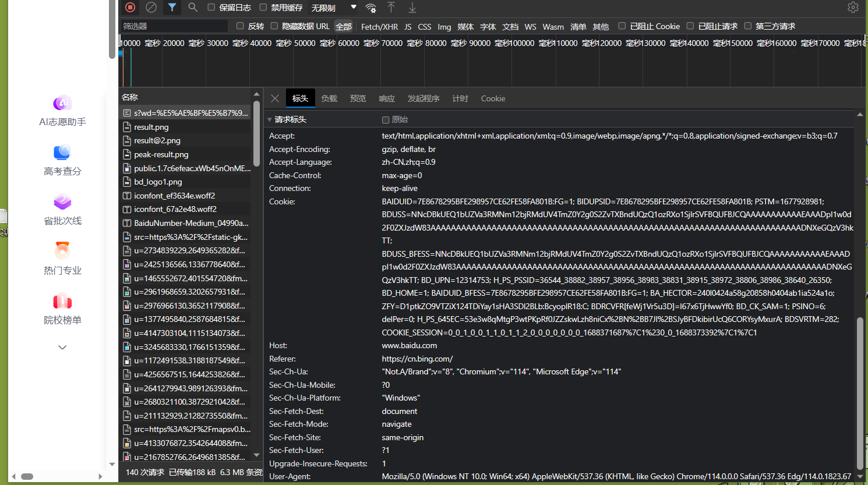
Task: Select 全部 filter type
Action: pos(344,27)
